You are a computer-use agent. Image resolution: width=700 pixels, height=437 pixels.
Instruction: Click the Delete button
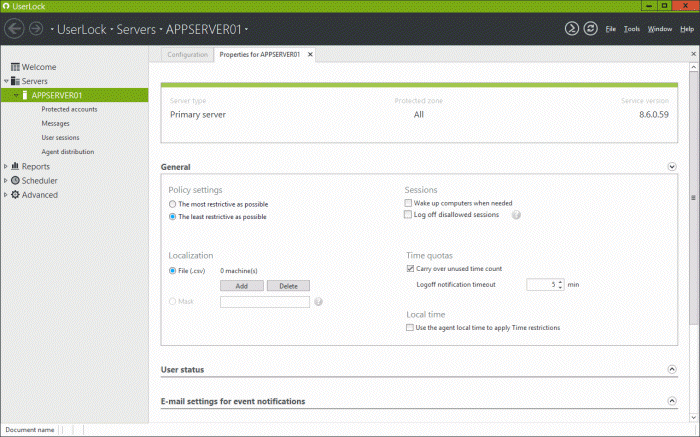(288, 286)
